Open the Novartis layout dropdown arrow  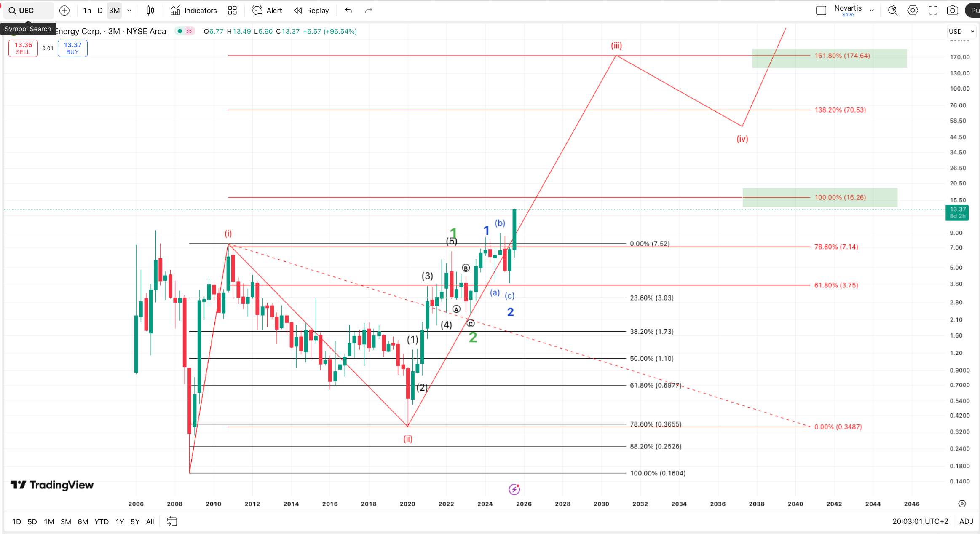[x=872, y=11]
